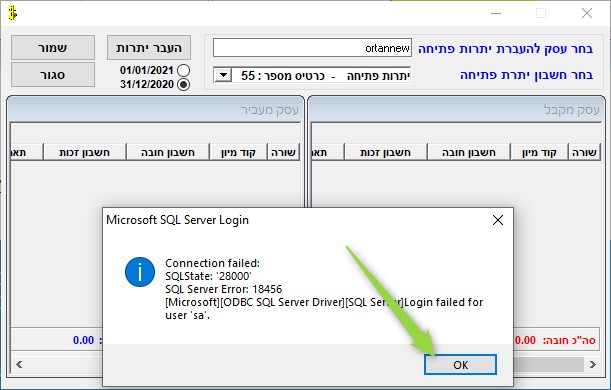Click the קוד מיון column header in the עסק מקבל table
Image resolution: width=611 pixels, height=390 pixels.
coord(539,152)
